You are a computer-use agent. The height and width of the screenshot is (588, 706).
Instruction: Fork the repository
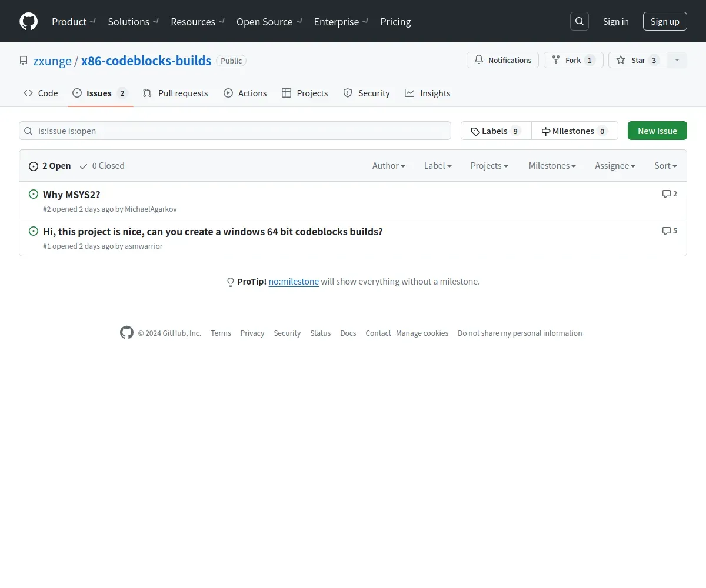click(x=573, y=60)
